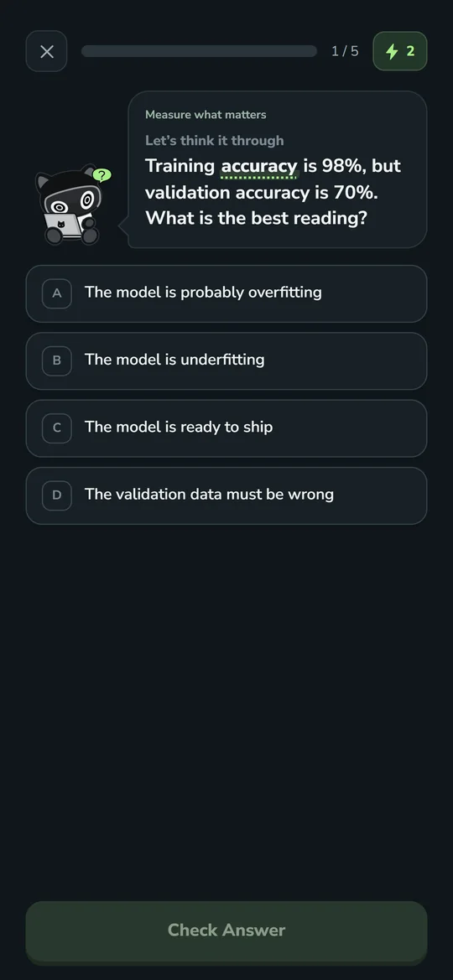This screenshot has width=453, height=980.
Task: Tap the lightning bolt energy counter
Action: click(400, 51)
